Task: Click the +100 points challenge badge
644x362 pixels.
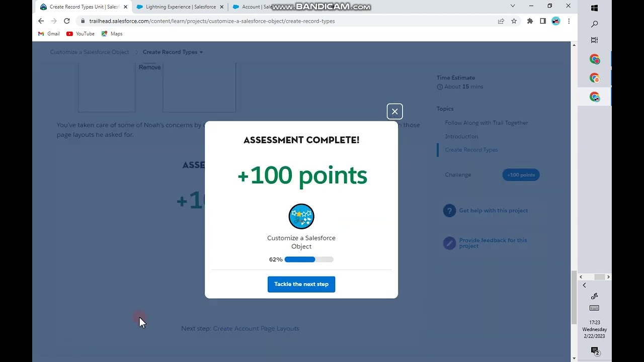Action: pyautogui.click(x=521, y=174)
